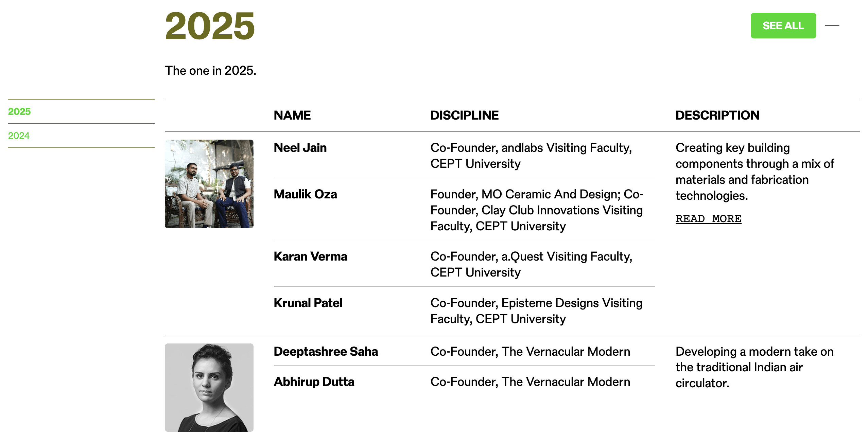This screenshot has width=868, height=443.
Task: Click the photo of two seated men
Action: (209, 184)
